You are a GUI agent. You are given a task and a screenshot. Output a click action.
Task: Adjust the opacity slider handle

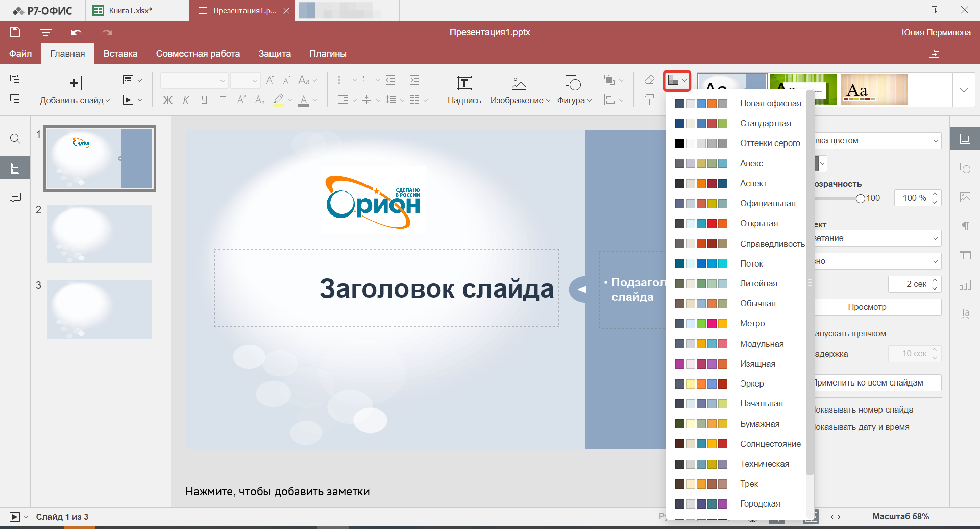[861, 198]
